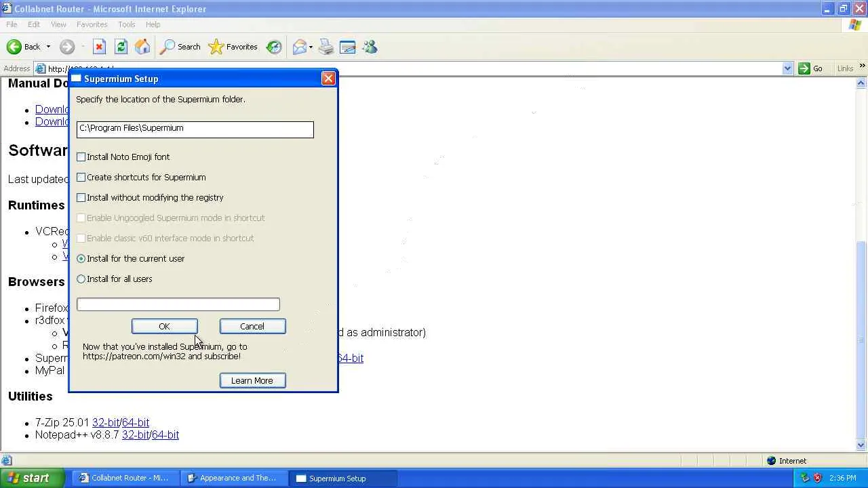
Task: Open the History toolbar icon
Action: click(x=274, y=47)
